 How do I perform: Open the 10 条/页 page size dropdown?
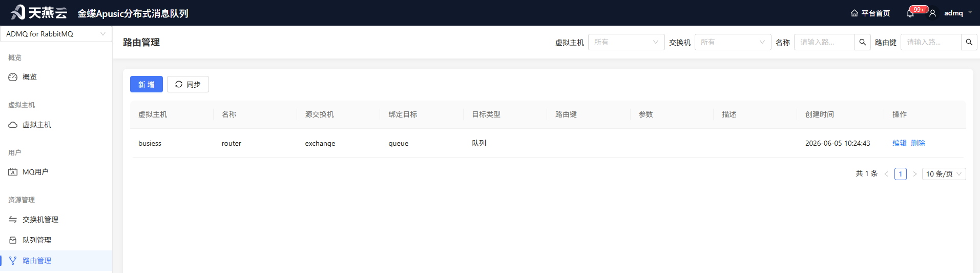tap(944, 174)
